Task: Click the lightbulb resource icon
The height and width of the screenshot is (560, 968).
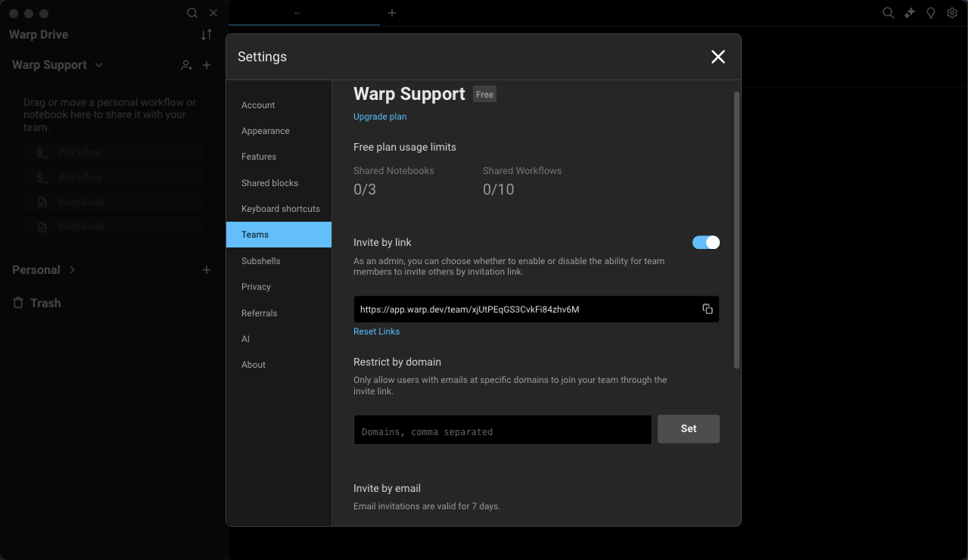Action: 931,13
